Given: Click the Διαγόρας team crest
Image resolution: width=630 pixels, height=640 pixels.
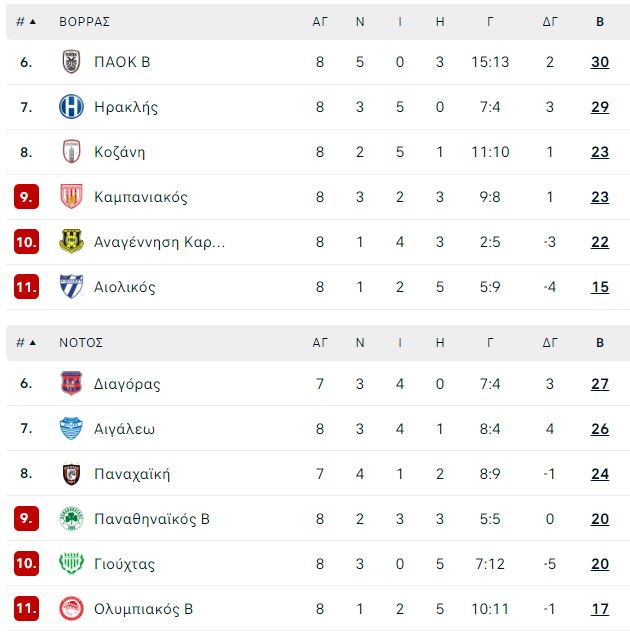Looking at the screenshot, I should 71,383.
